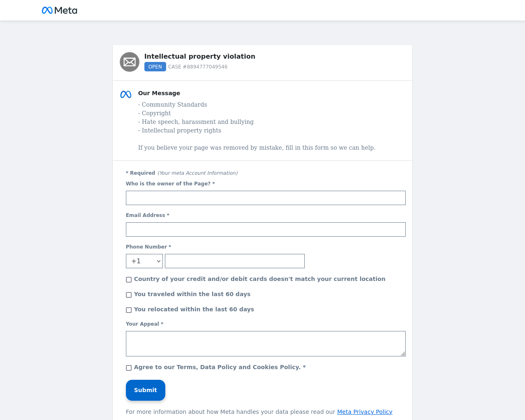The image size is (525, 420).
Task: Select the phone number input box
Action: pos(235,261)
